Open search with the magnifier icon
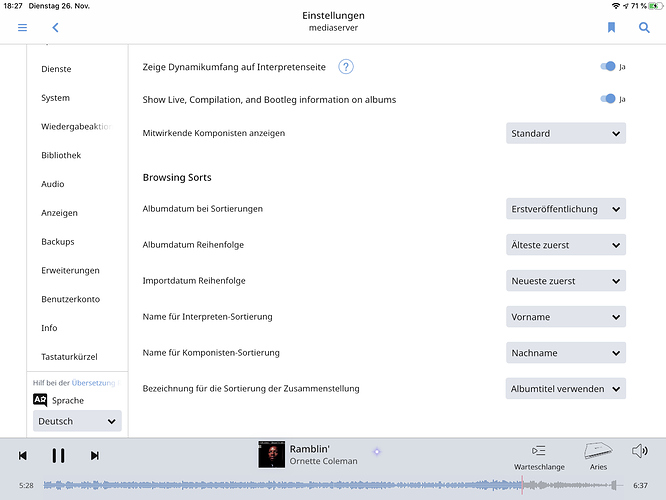Screen dimensions: 666x500 pyautogui.click(x=644, y=28)
